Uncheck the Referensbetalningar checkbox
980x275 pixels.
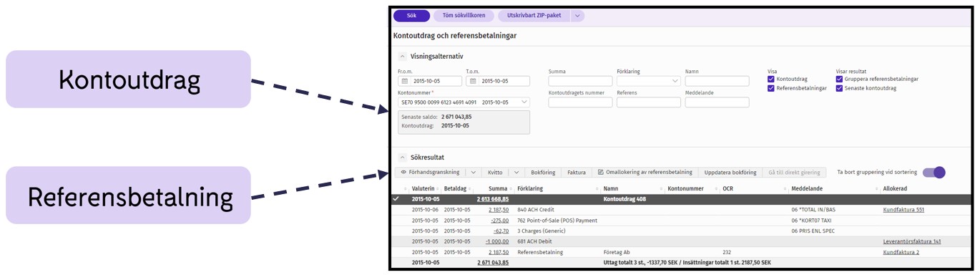(x=771, y=88)
